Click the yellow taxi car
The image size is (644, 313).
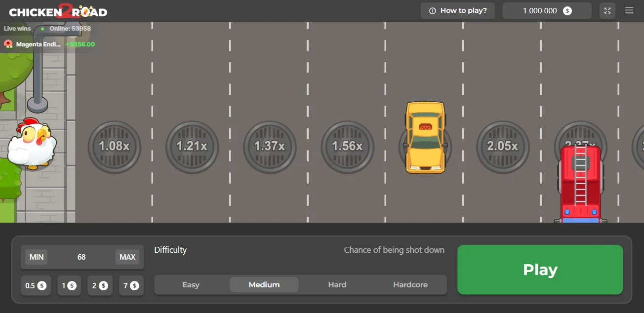pyautogui.click(x=425, y=137)
